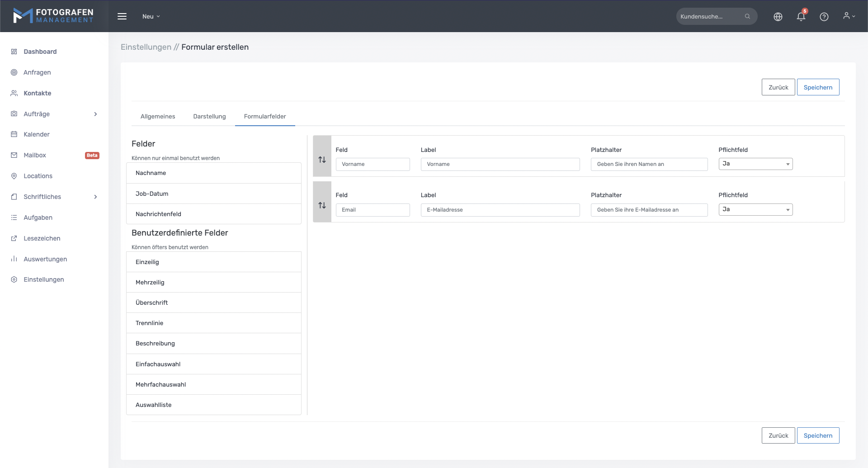Switch to the Allgemeines tab

point(158,116)
